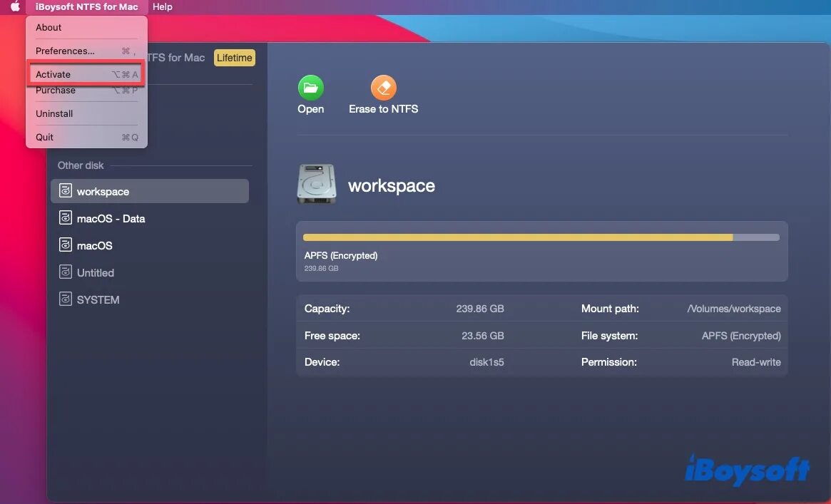Click the workspace disk icon in sidebar
This screenshot has height=504, width=831.
tap(65, 190)
